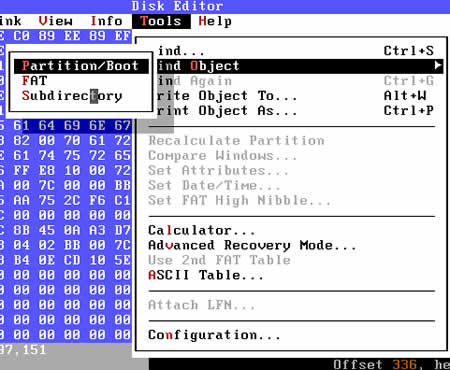Screen dimensions: 450x370
Task: Select Print Object As...
Action: [x=295, y=111]
